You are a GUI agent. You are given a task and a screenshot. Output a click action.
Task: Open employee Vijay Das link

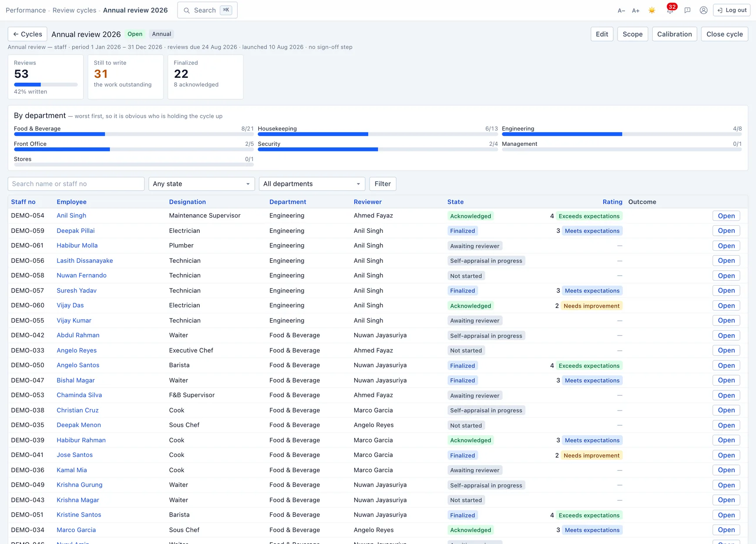click(x=70, y=306)
